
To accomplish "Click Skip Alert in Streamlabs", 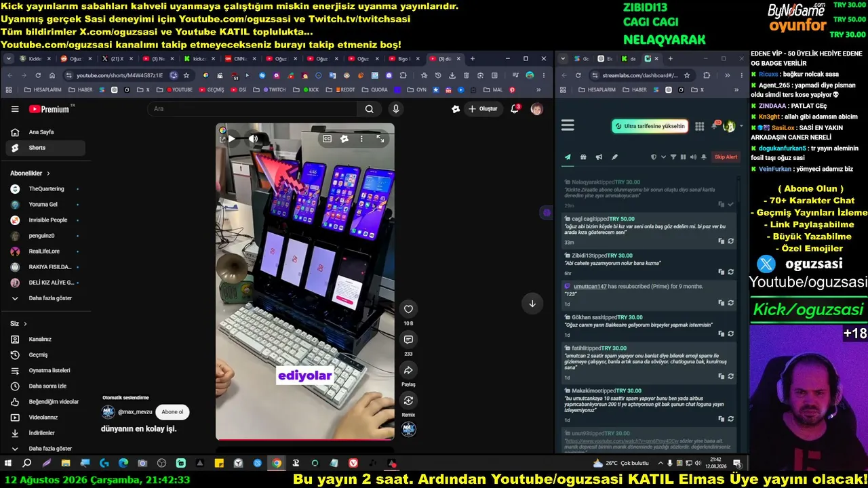I will pyautogui.click(x=726, y=157).
